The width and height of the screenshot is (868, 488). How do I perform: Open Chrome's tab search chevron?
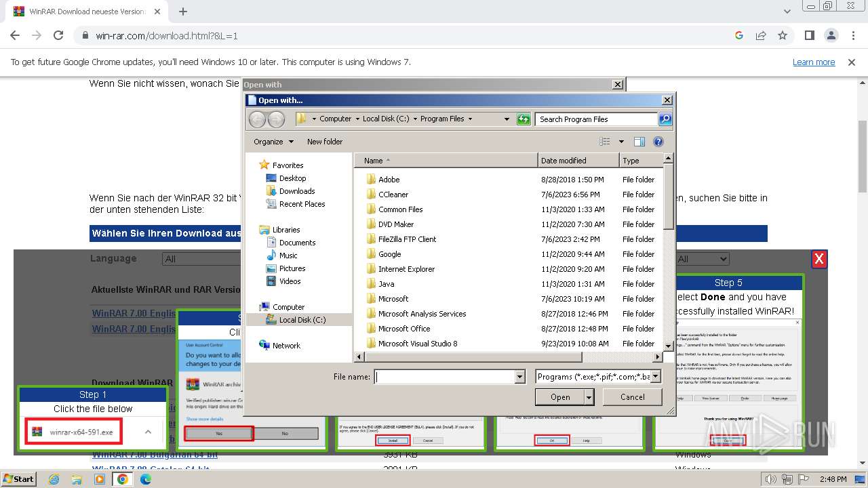click(787, 12)
